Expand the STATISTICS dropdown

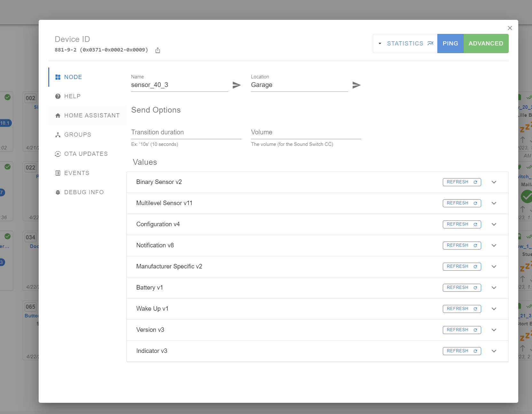point(380,44)
